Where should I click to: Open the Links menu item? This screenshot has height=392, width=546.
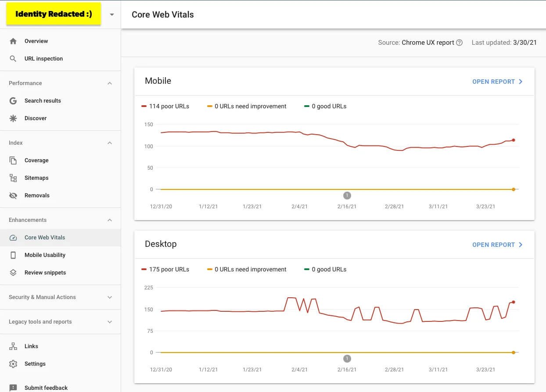(31, 346)
